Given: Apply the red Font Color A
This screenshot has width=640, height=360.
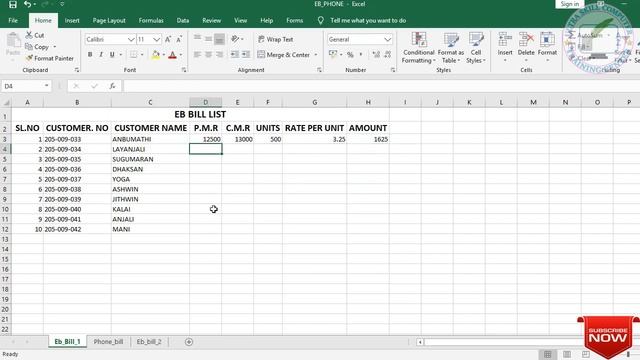Looking at the screenshot, I should [172, 55].
